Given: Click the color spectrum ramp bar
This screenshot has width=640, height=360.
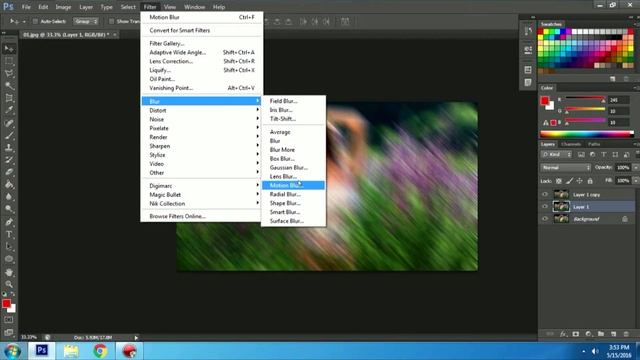Looking at the screenshot, I should click(x=587, y=134).
